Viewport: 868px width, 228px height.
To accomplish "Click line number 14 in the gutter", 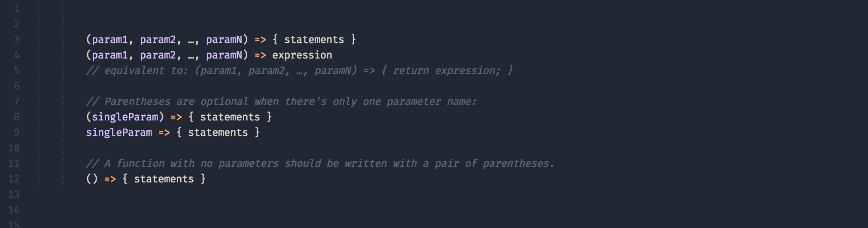I will [14, 210].
